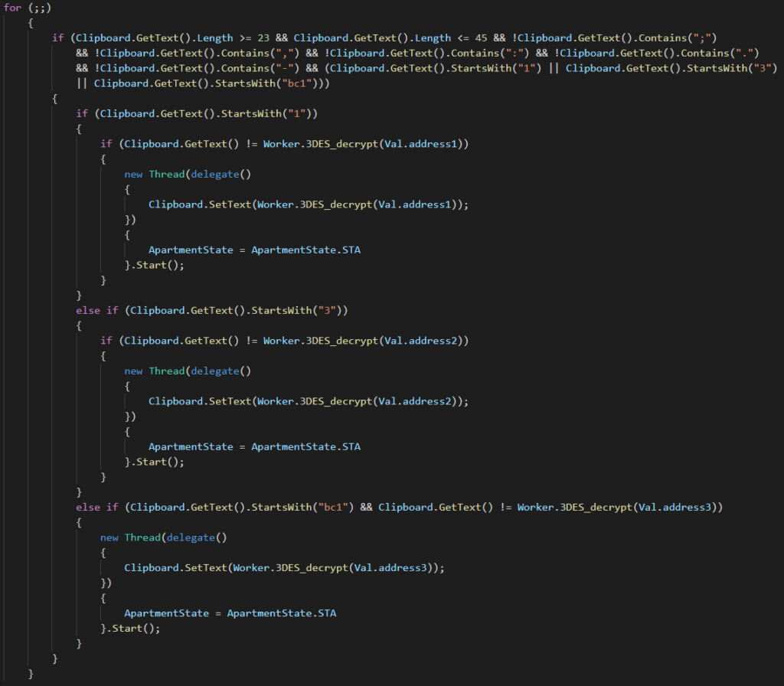Click the ApartmentState.STA assignment below the address3 SetText
Image resolution: width=784 pixels, height=686 pixels.
click(230, 613)
